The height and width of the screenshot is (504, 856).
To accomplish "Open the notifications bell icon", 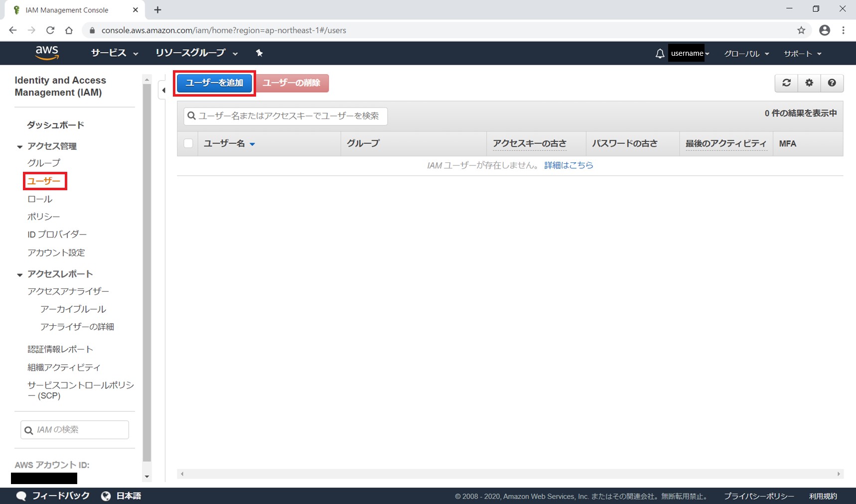I will point(660,53).
